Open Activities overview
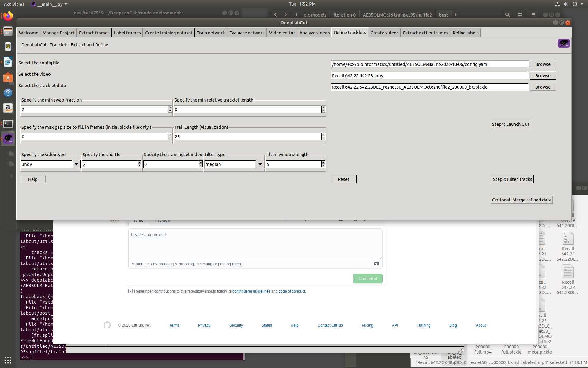588x368 pixels. [x=14, y=4]
